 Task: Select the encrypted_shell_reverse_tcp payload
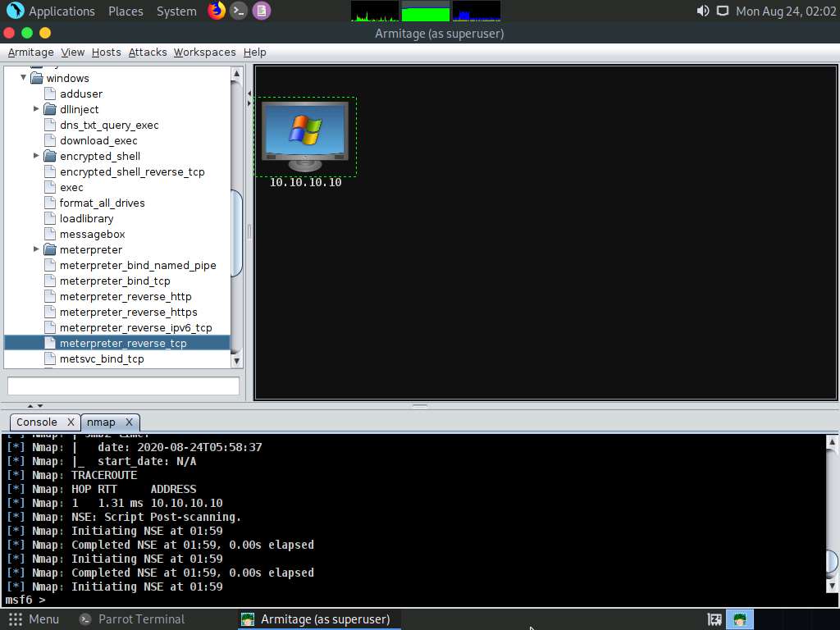click(x=132, y=171)
